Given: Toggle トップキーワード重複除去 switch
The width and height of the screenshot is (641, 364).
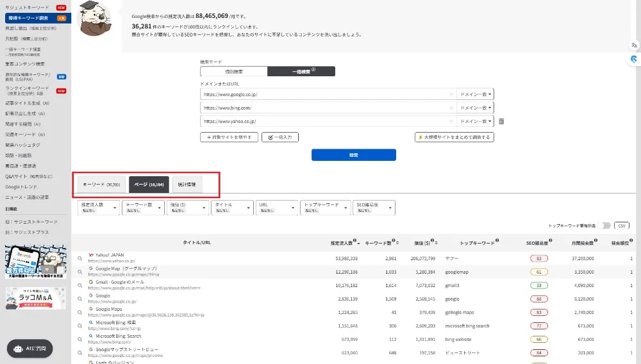Looking at the screenshot, I should click(606, 226).
